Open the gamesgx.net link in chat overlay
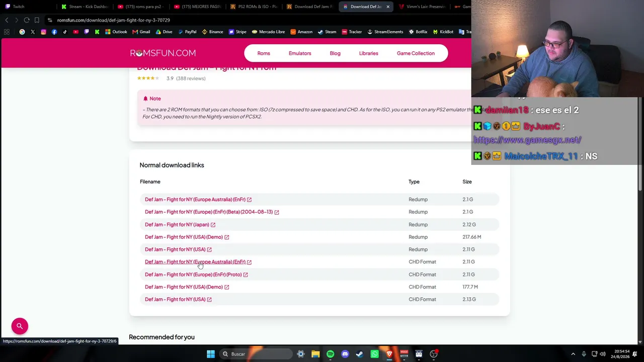Screen dimensions: 644x362 click(x=527, y=140)
